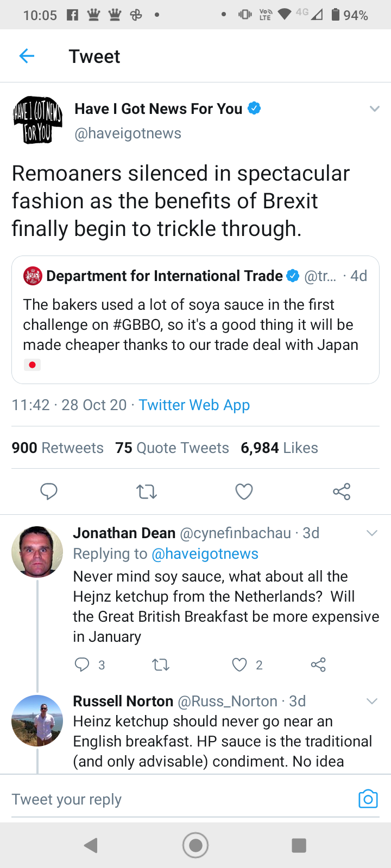Open quoted Department for International Trade tweet
Viewport: 391px width, 868px height.
click(x=195, y=320)
